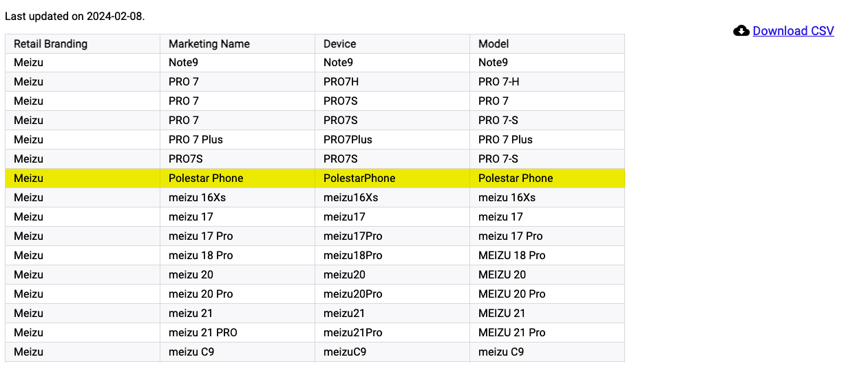Click the cloud download icon
Viewport: 868px width, 388px height.
pyautogui.click(x=741, y=31)
